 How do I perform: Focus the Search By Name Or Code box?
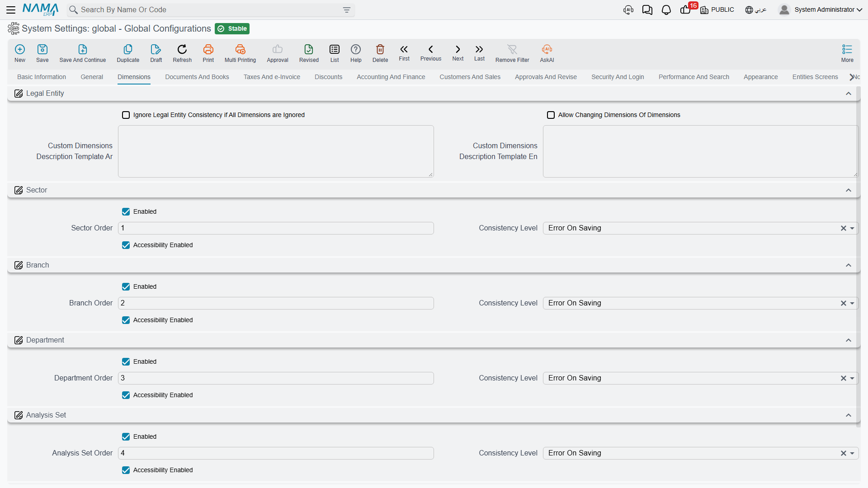(210, 10)
